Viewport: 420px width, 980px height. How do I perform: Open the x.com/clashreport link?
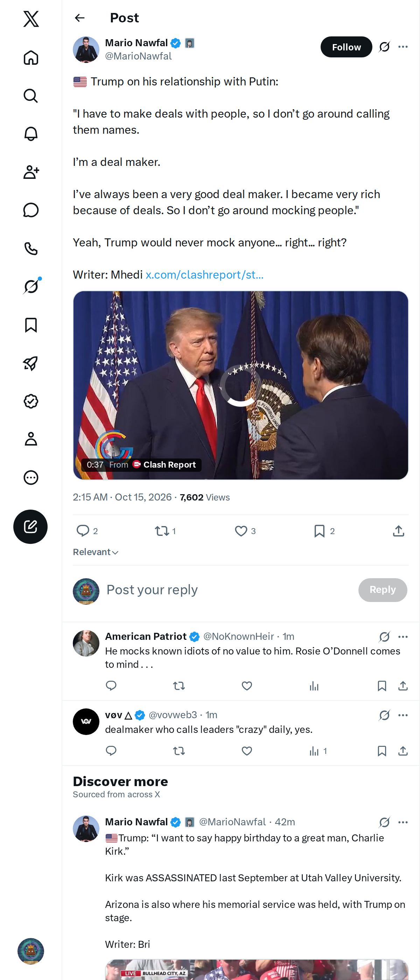[x=204, y=275]
